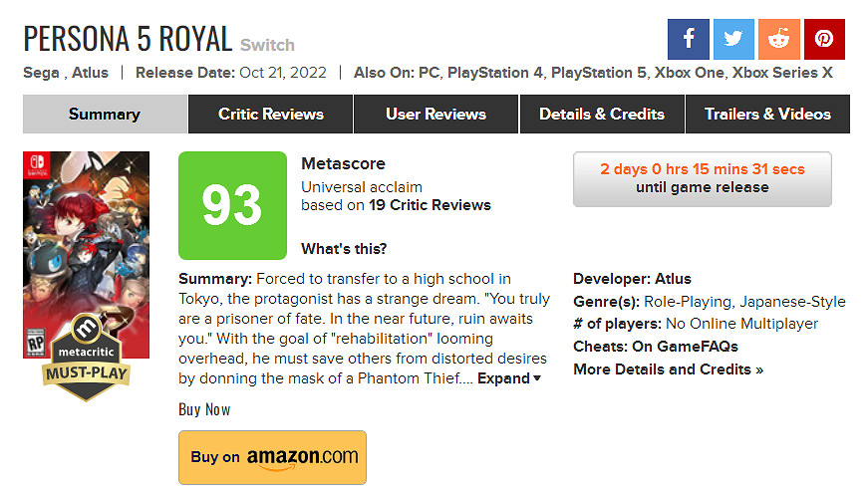The image size is (868, 491).
Task: Select the Summary tab
Action: click(x=105, y=115)
